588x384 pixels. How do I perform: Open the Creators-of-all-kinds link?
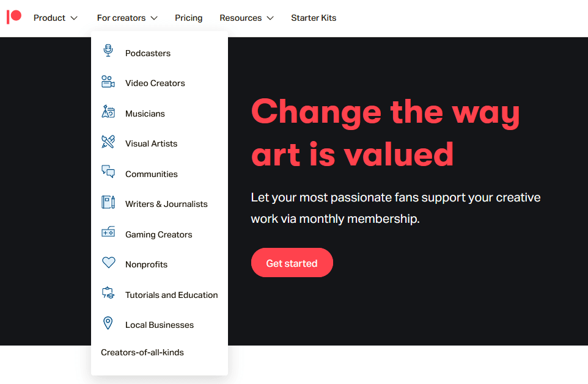(142, 352)
